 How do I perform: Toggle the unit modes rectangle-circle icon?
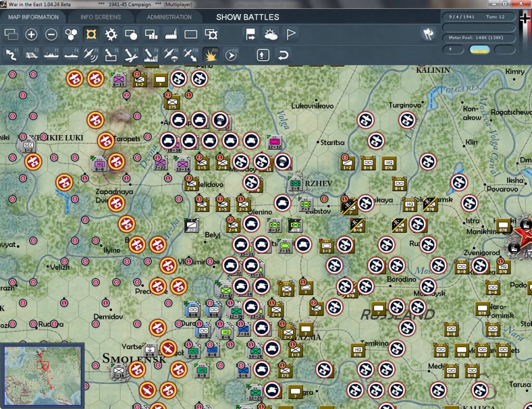(x=131, y=34)
